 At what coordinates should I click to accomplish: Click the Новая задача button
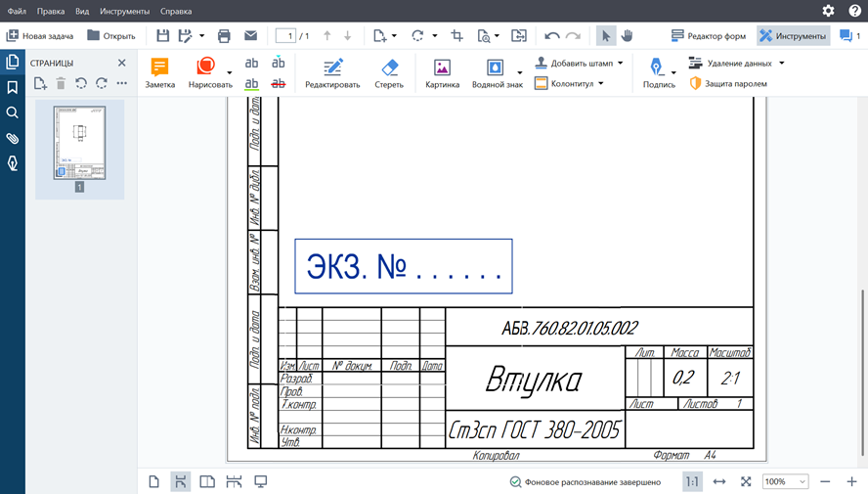40,36
